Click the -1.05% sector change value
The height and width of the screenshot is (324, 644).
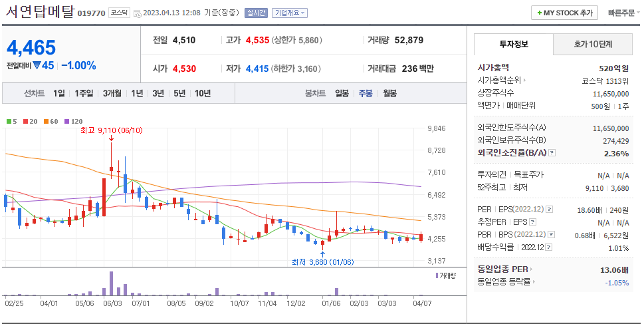tap(617, 283)
